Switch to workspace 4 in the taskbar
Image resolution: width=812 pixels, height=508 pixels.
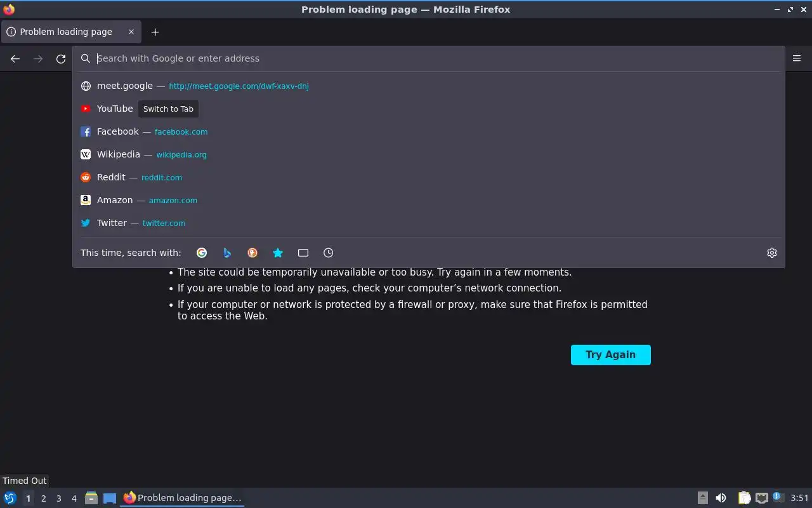coord(74,498)
